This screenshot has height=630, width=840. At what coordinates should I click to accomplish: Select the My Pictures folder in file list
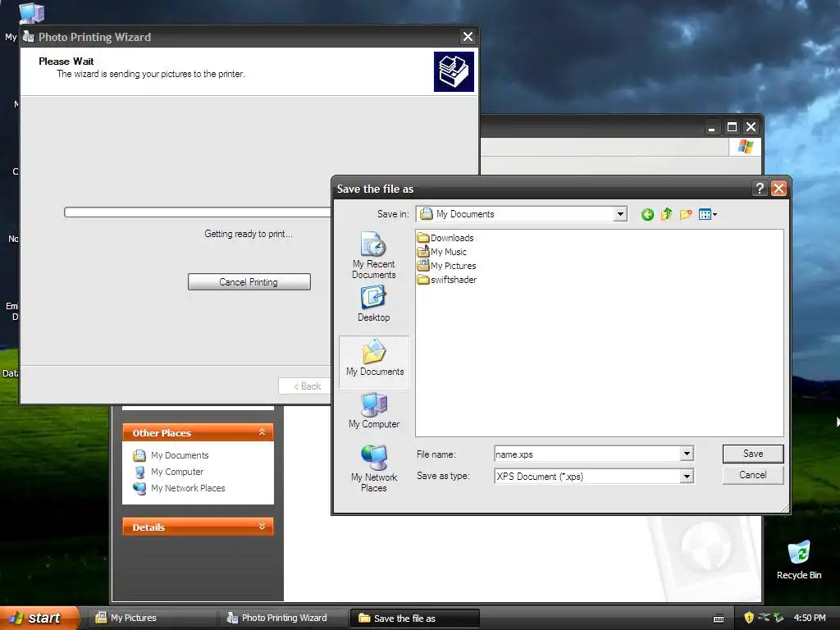click(x=447, y=266)
